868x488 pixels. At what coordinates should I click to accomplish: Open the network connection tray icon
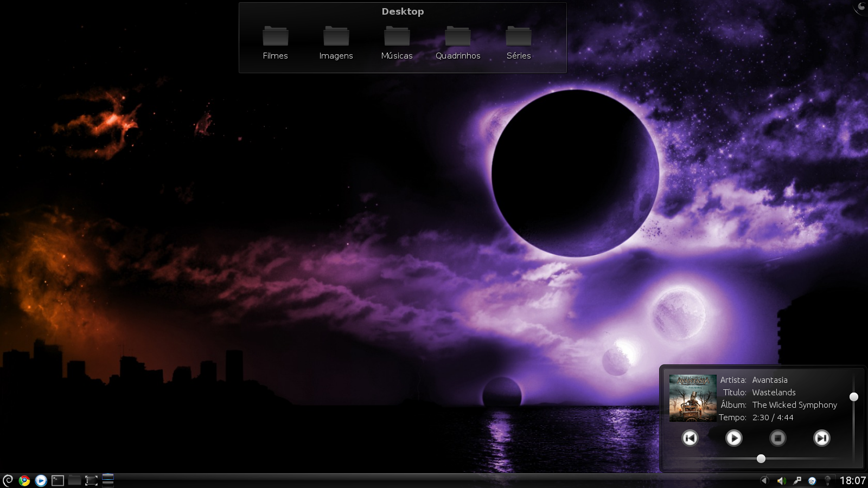click(797, 480)
